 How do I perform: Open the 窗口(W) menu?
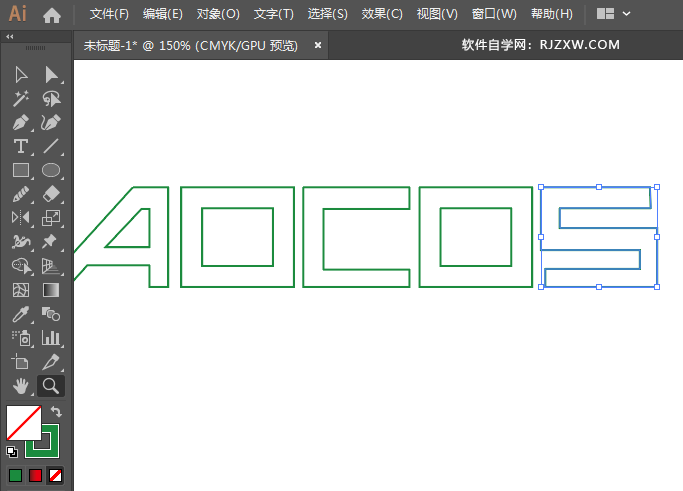click(x=494, y=14)
